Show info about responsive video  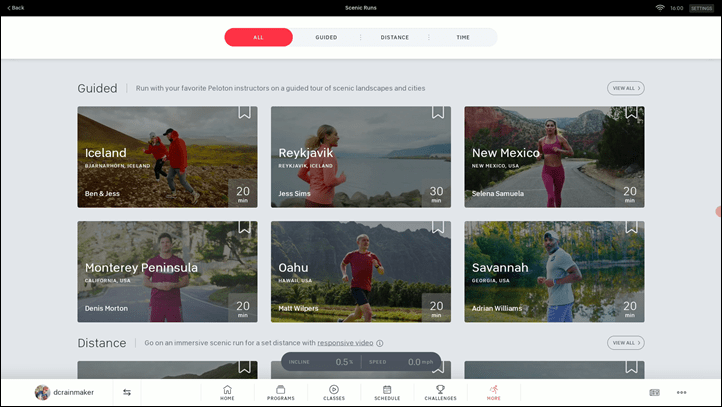(x=380, y=343)
